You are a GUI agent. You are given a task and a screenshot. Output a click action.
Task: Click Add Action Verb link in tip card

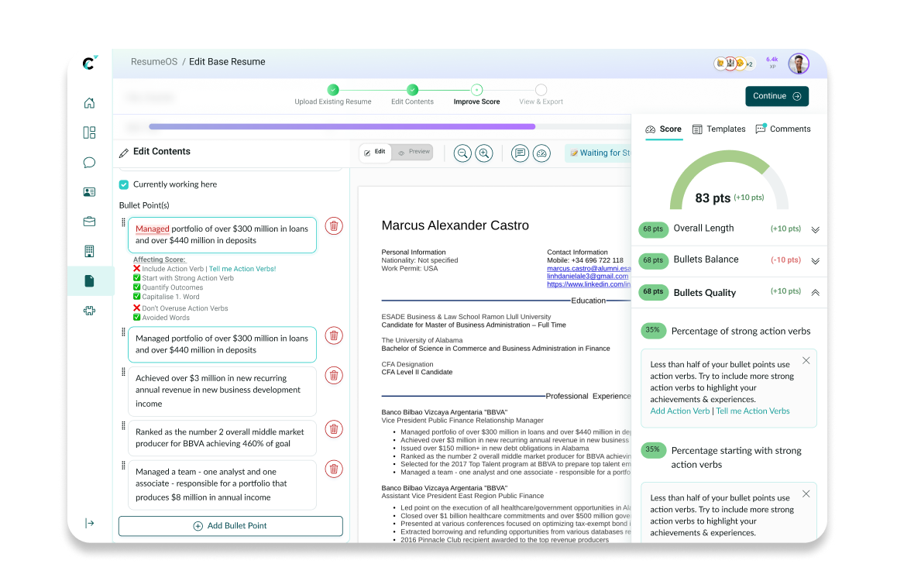(679, 411)
